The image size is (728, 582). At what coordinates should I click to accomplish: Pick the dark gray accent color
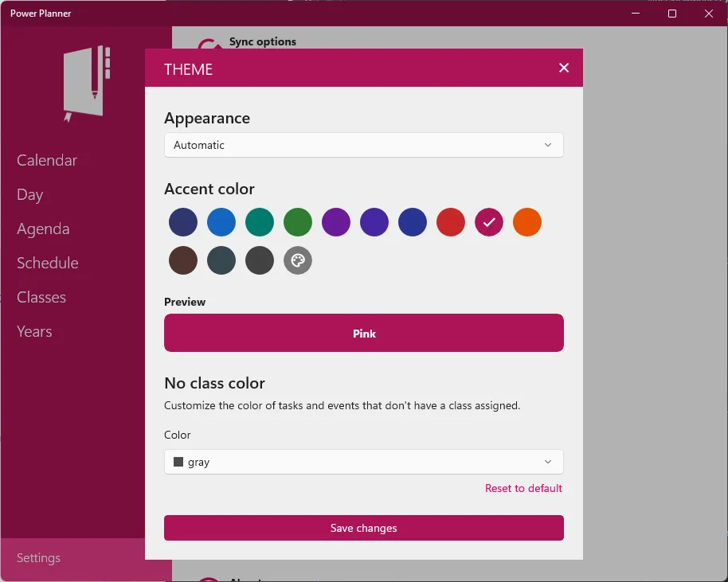(260, 260)
